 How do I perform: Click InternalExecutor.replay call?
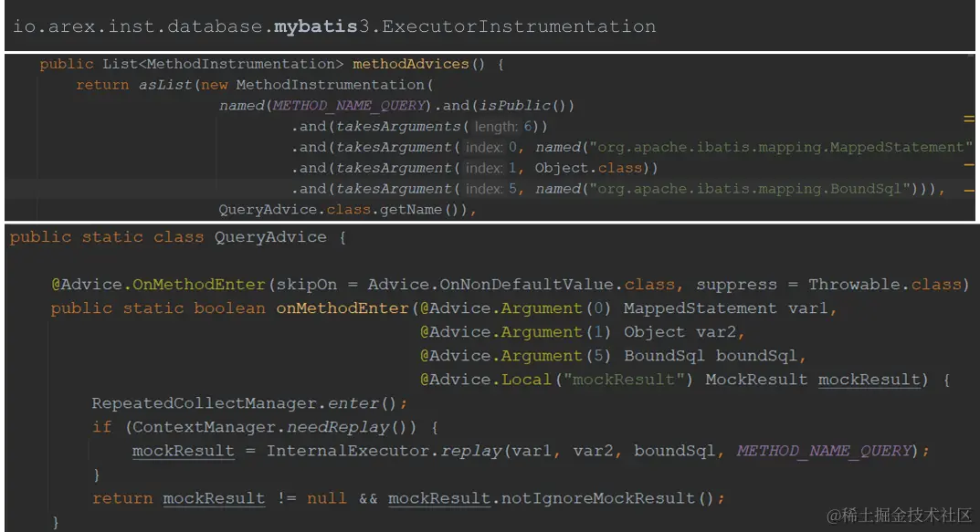point(385,451)
